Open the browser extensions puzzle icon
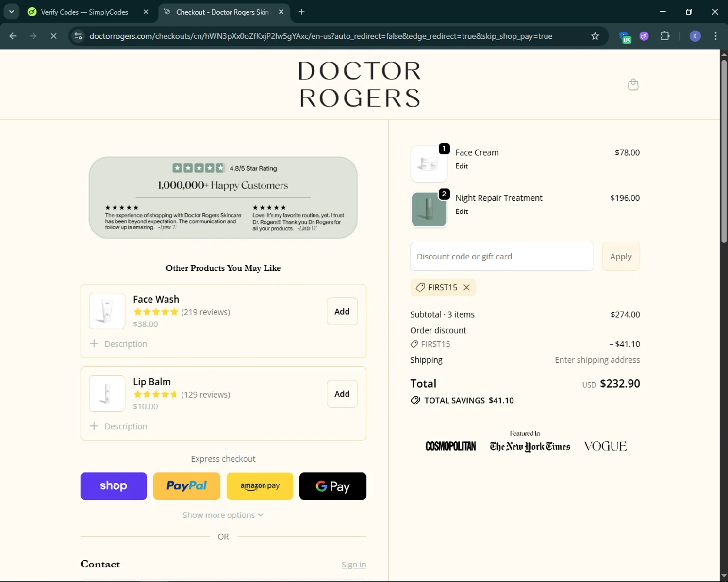Image resolution: width=728 pixels, height=582 pixels. 665,36
